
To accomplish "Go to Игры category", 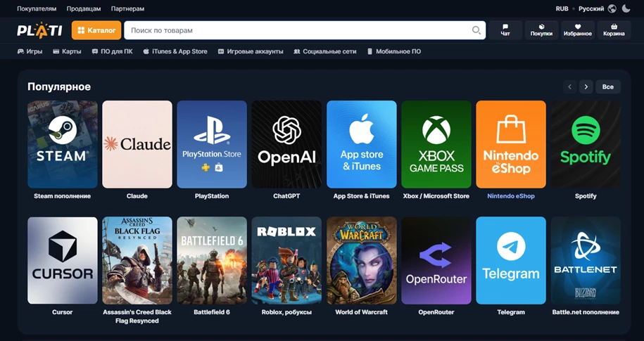I will 30,51.
